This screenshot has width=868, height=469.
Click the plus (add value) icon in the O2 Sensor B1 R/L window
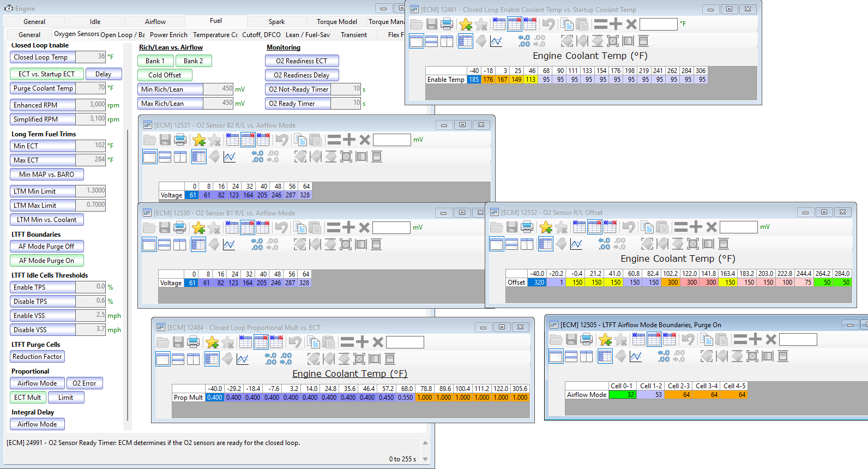pos(349,227)
